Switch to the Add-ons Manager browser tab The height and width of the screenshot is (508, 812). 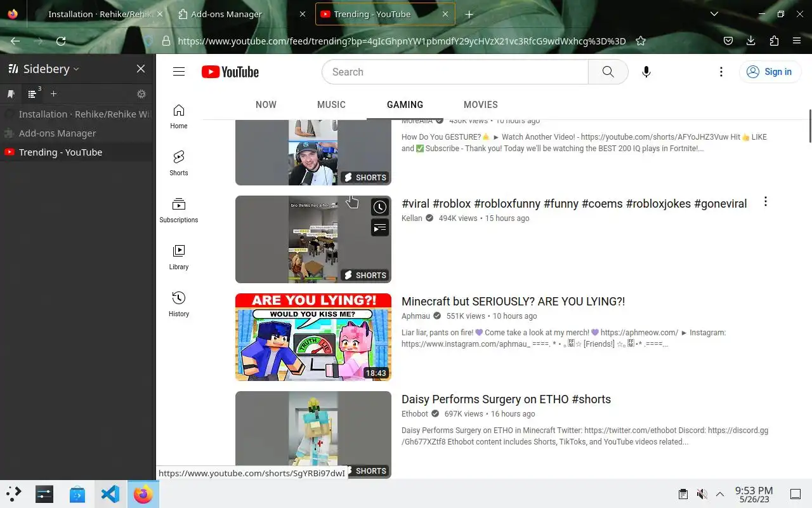click(x=226, y=14)
